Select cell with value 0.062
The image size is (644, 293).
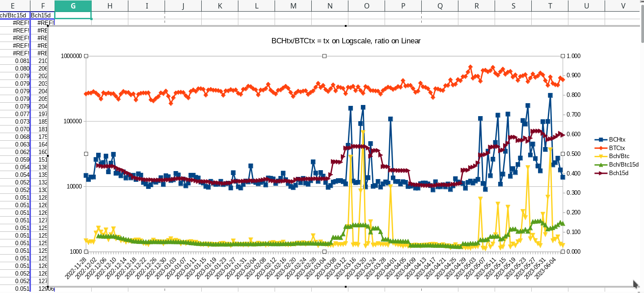click(15, 152)
